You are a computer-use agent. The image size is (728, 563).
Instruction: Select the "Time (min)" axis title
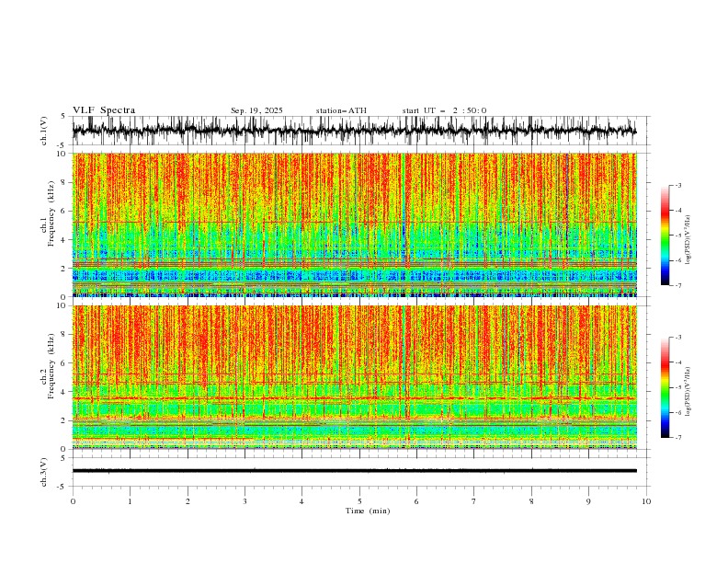click(x=368, y=511)
